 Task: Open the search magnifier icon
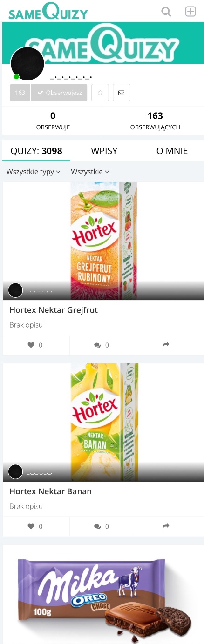[166, 12]
